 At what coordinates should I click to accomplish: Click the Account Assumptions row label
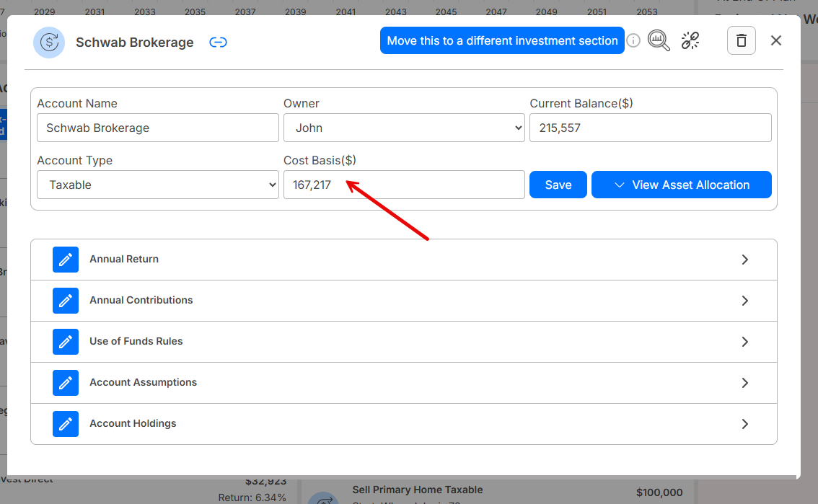tap(144, 383)
